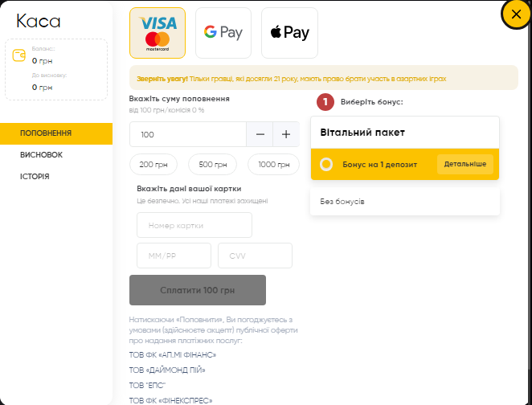The width and height of the screenshot is (532, 405).
Task: Decrease deposit amount with minus icon
Action: [260, 135]
